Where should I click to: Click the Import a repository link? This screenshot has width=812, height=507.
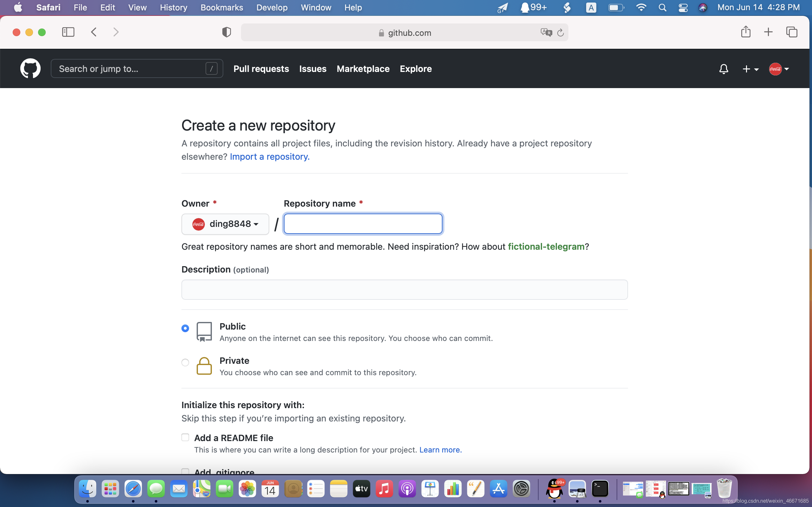click(x=269, y=157)
